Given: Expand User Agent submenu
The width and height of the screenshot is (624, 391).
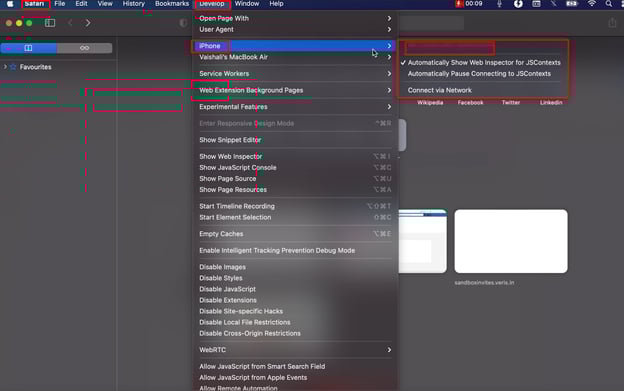Looking at the screenshot, I should click(x=295, y=29).
